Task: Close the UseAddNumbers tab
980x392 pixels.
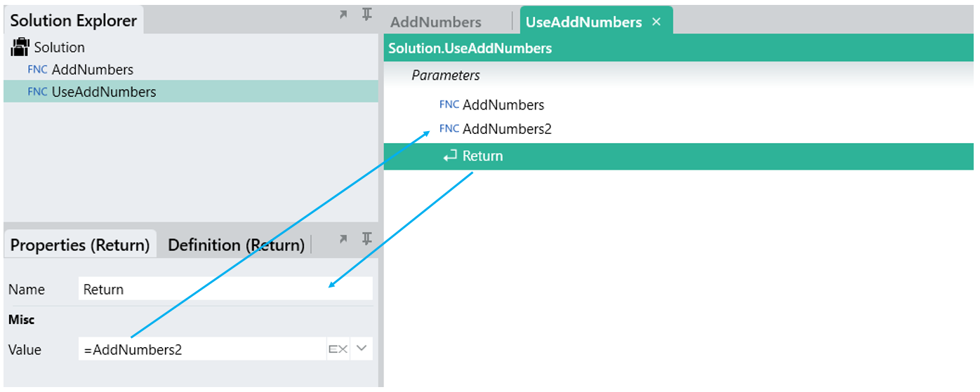Action: pyautogui.click(x=657, y=22)
